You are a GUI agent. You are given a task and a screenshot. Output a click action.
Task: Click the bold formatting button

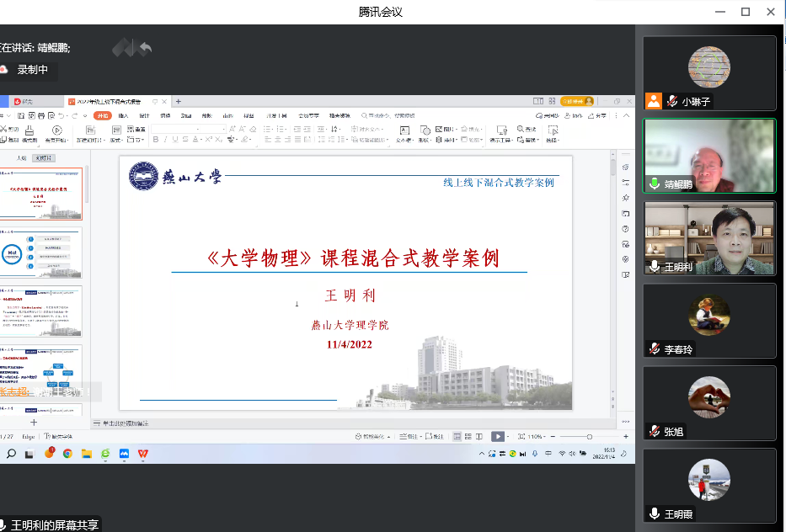tap(157, 140)
